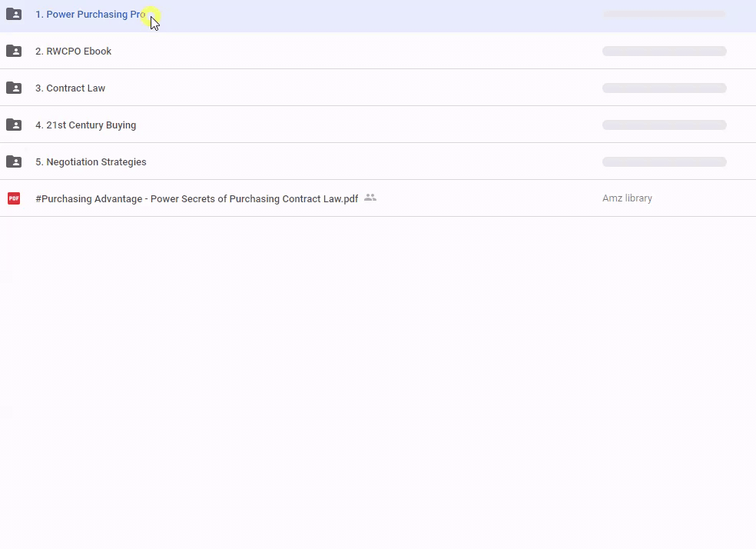Click the Contract Law shared folder icon

point(14,88)
